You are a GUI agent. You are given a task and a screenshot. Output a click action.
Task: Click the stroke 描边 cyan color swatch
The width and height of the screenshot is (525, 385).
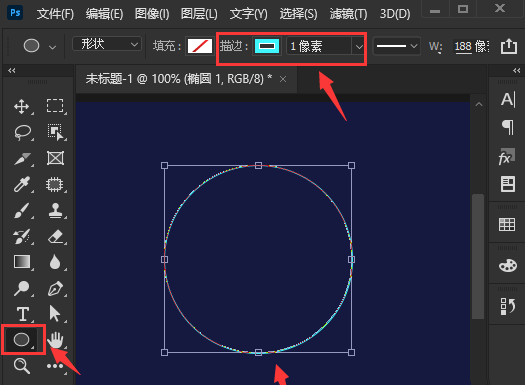coord(267,46)
